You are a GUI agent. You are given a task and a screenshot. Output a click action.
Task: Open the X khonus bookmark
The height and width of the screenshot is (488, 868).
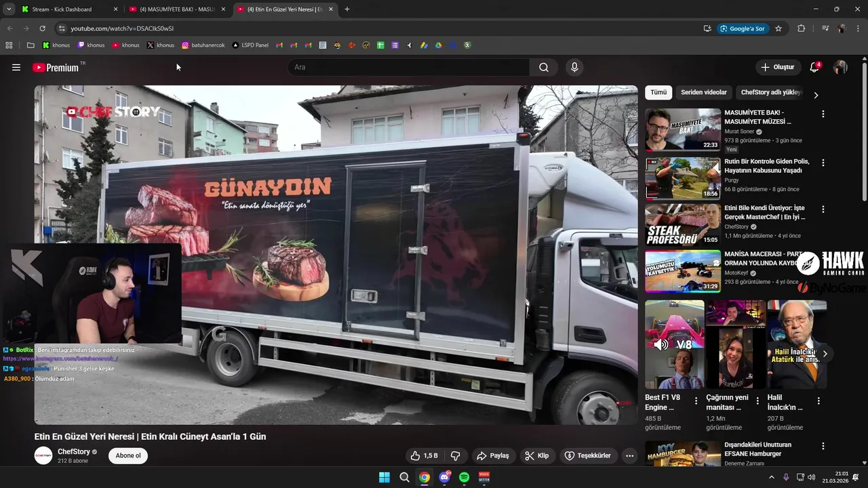[x=161, y=45]
